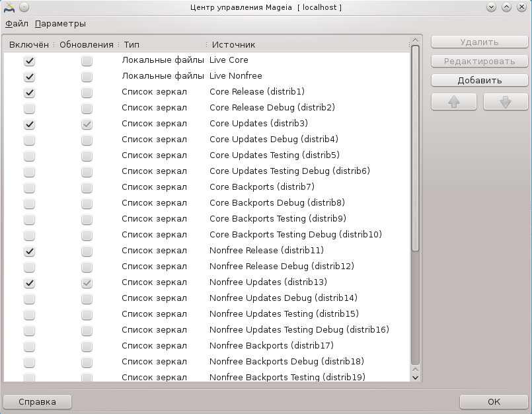Viewport: 532px width, 414px height.
Task: Select the Live Core source row
Action: click(x=207, y=60)
